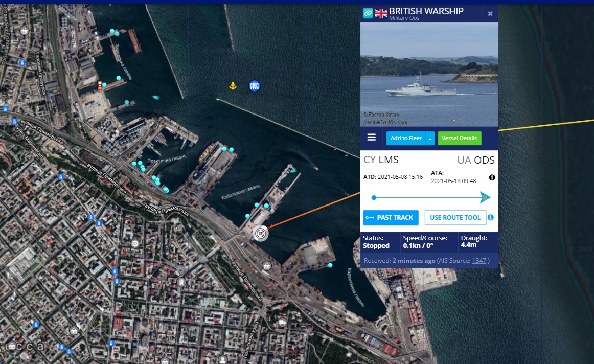This screenshot has height=364, width=594.
Task: Close the British Warship info panel
Action: 490,14
